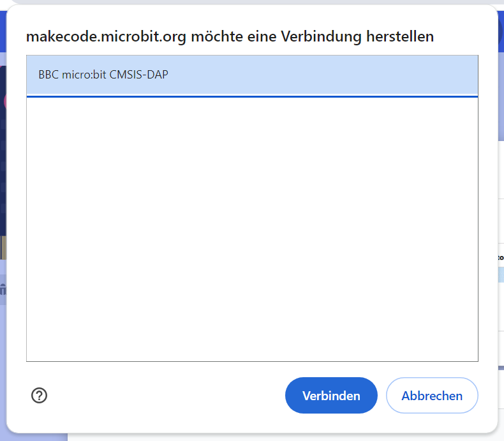Click the blue Verbinden confirm button
This screenshot has height=441, width=504.
pyautogui.click(x=331, y=396)
